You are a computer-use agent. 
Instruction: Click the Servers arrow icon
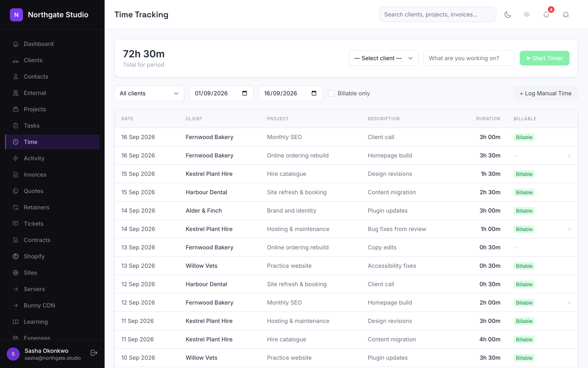tap(16, 289)
